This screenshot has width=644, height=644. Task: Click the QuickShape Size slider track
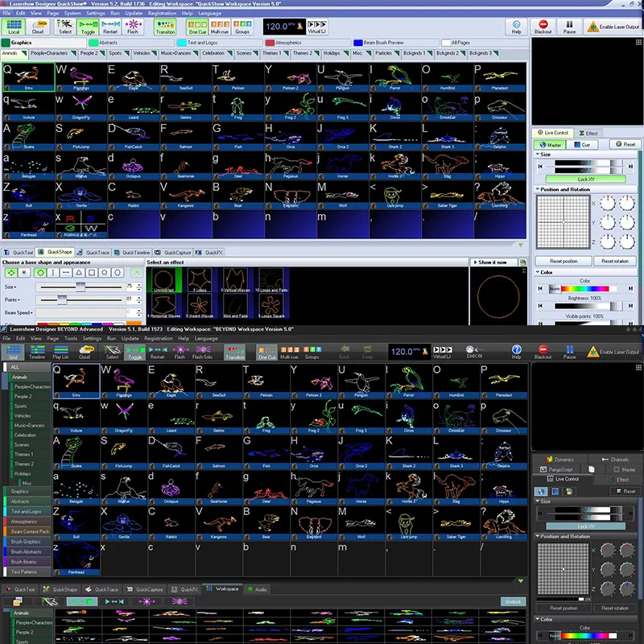click(81, 287)
